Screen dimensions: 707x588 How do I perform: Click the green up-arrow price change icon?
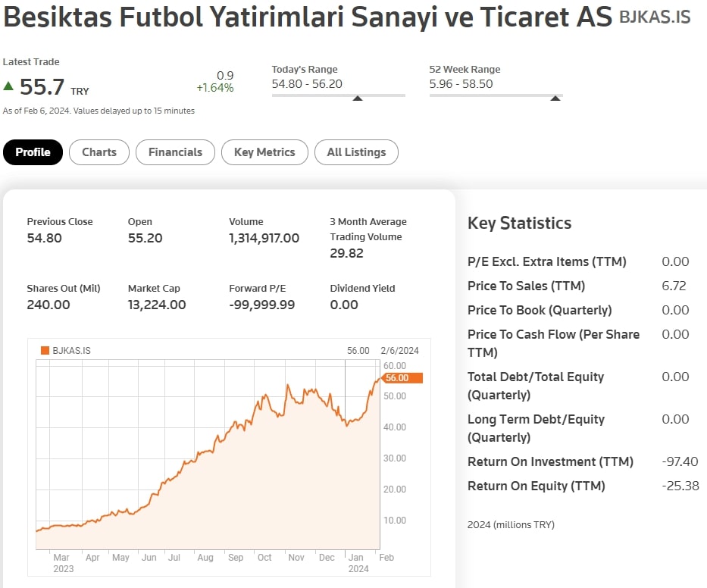[8, 86]
